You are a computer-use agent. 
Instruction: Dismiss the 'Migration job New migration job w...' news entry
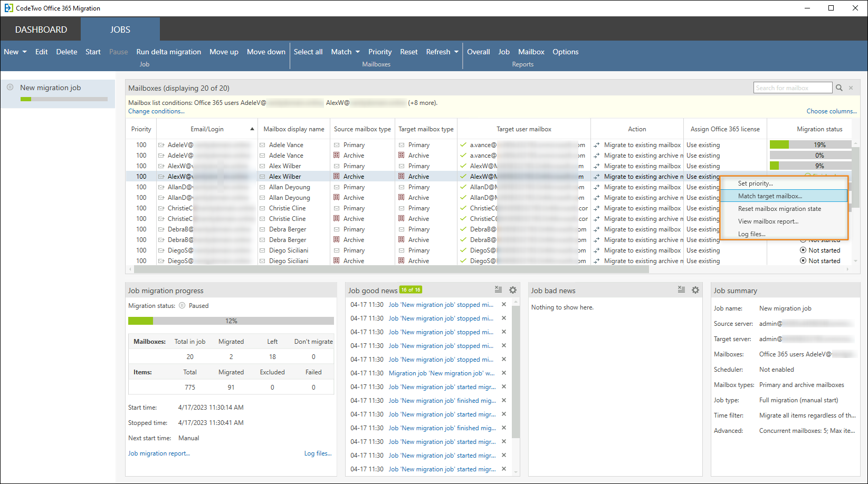click(x=504, y=373)
